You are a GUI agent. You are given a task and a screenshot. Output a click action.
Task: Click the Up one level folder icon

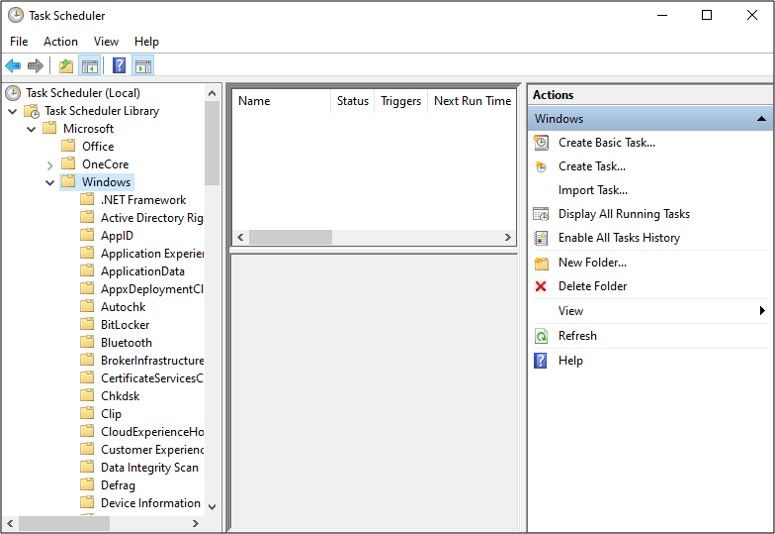pos(66,65)
